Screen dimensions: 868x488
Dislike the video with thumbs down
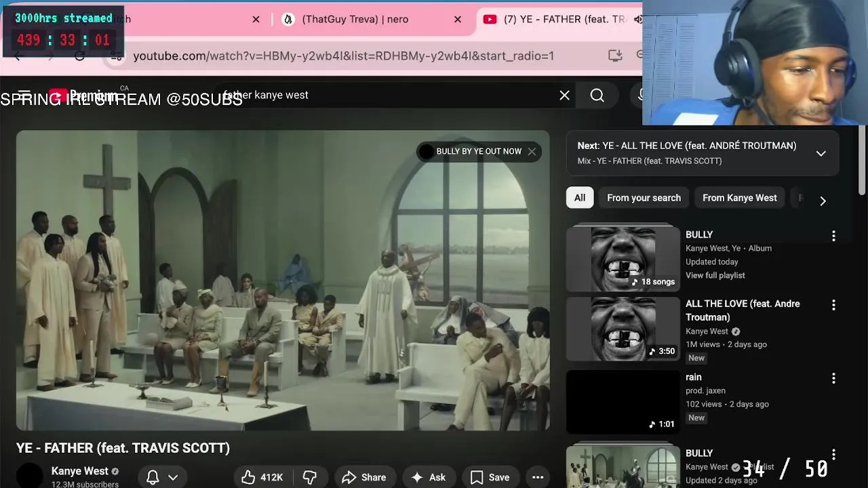point(310,477)
